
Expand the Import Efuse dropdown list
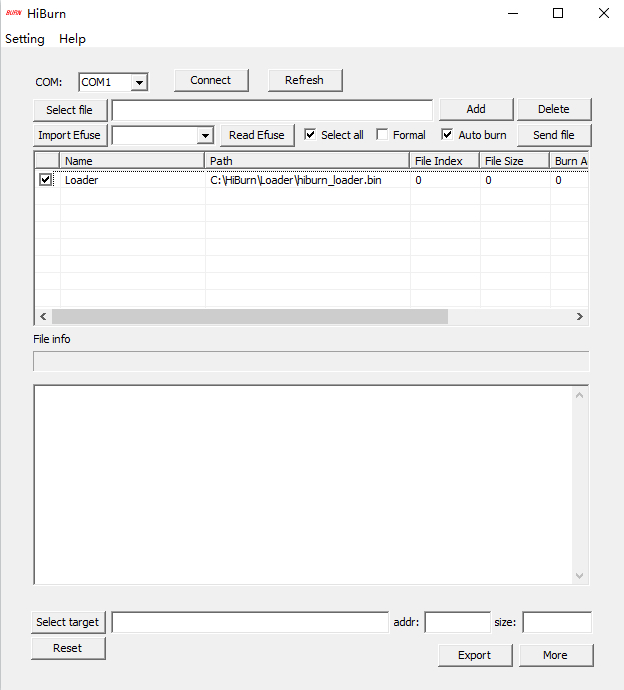[x=205, y=136]
